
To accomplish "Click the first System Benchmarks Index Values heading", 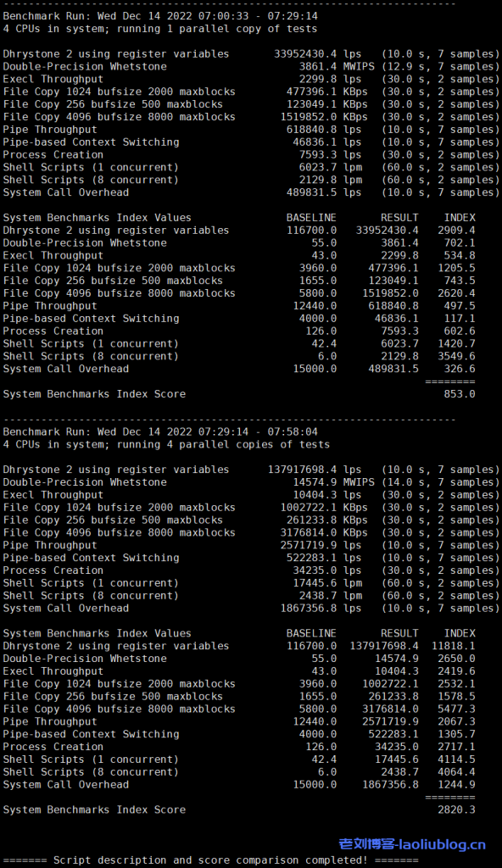I will pyautogui.click(x=97, y=218).
